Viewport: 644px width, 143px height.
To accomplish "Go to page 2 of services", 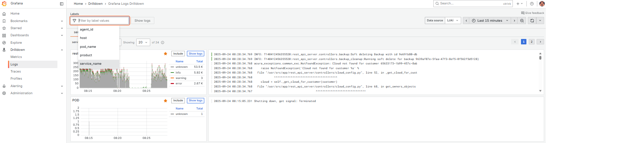I will [x=532, y=42].
